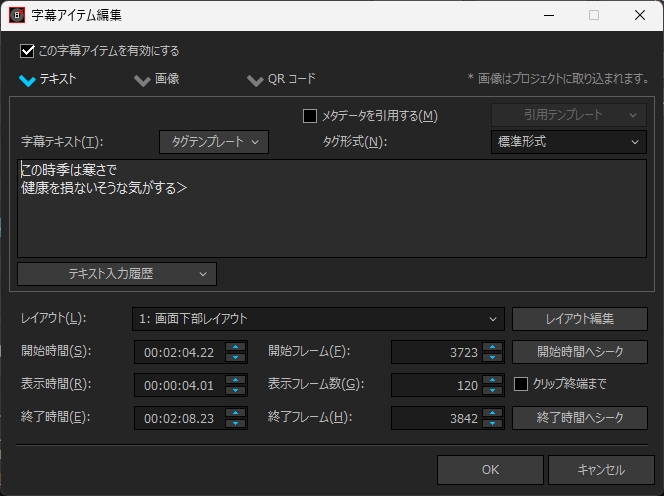Viewport: 664px width, 496px height.
Task: Close the 字幕アイテム編集 dialog
Action: [x=640, y=15]
